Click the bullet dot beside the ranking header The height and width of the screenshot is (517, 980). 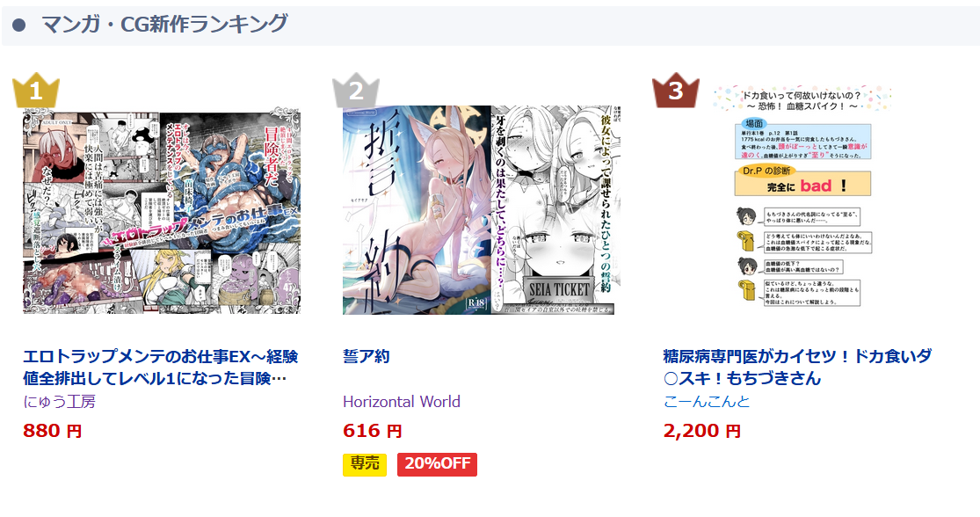(19, 25)
